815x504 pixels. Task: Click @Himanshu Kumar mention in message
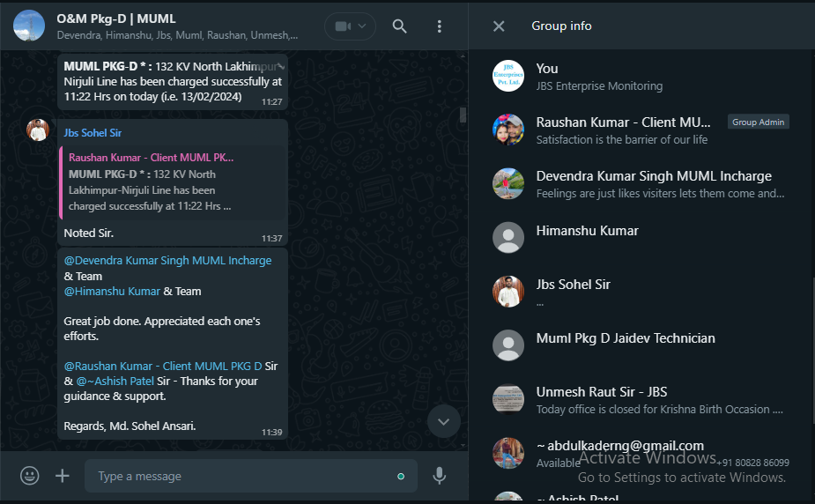[x=112, y=292]
